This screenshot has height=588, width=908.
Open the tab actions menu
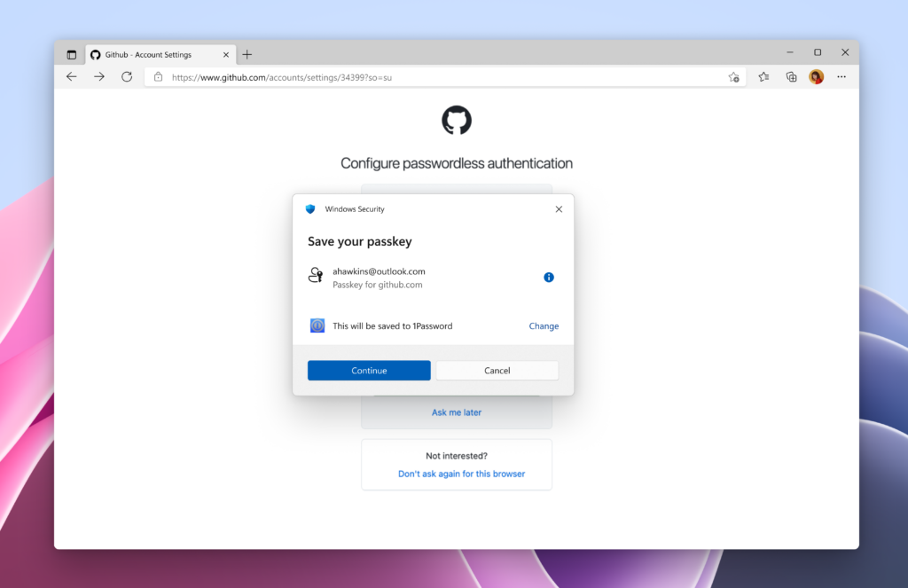(71, 53)
